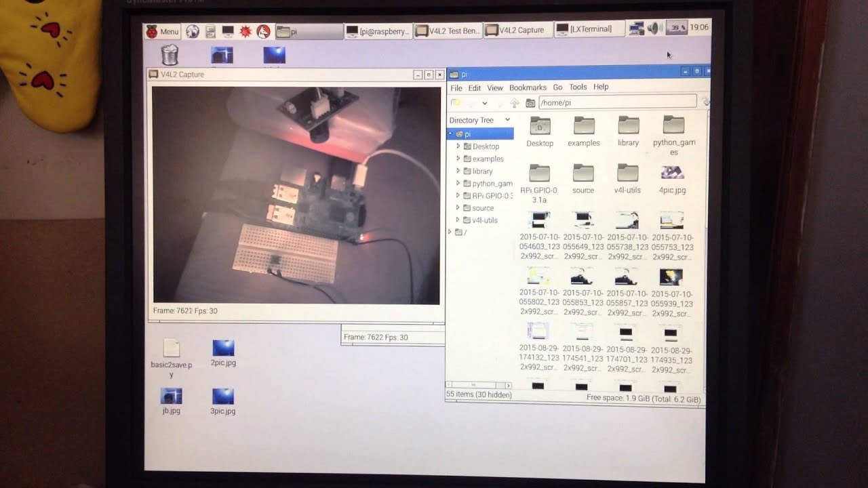Image resolution: width=868 pixels, height=488 pixels.
Task: Go to parent folder up arrow
Action: tap(514, 103)
